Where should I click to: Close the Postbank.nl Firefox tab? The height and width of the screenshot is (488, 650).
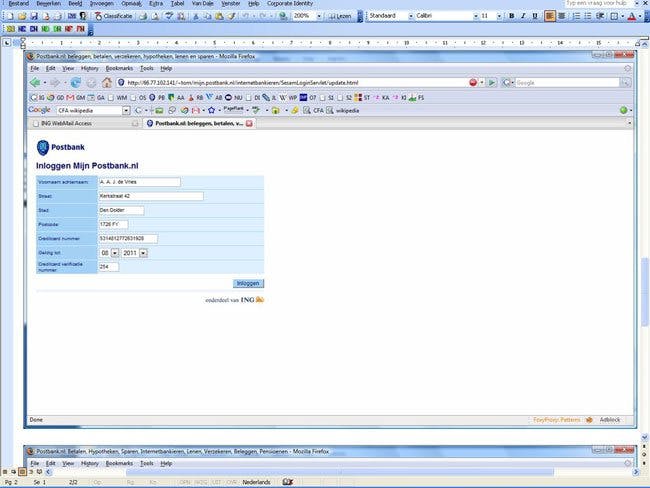[249, 124]
